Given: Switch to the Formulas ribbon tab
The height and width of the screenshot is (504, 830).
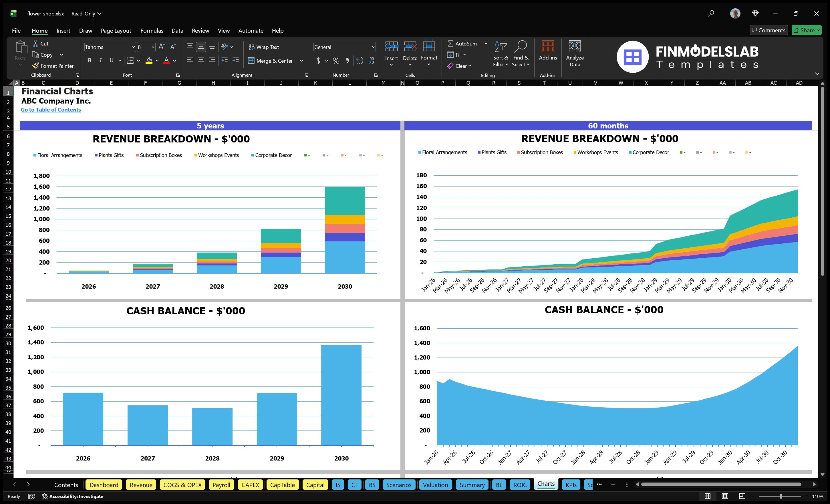Looking at the screenshot, I should (x=152, y=30).
